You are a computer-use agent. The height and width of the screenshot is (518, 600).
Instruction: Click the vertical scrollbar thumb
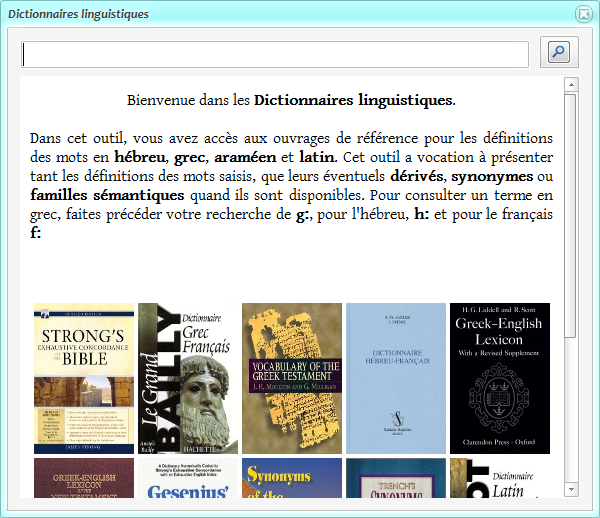point(571,216)
